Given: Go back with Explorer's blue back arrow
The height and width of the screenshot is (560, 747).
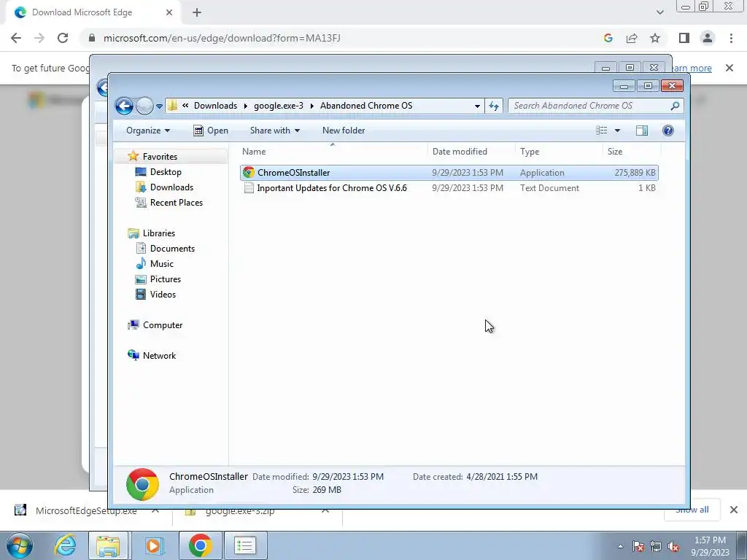Looking at the screenshot, I should click(124, 106).
